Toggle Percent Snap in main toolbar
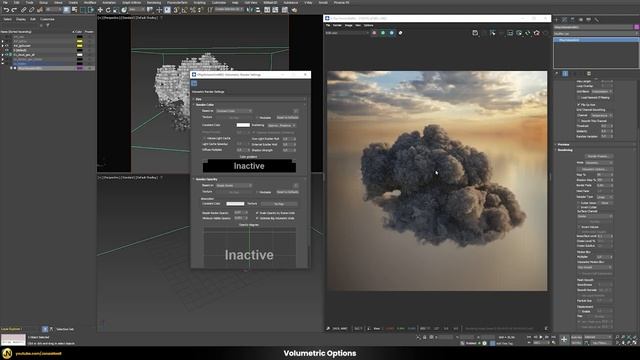The width and height of the screenshot is (640, 360). [193, 10]
